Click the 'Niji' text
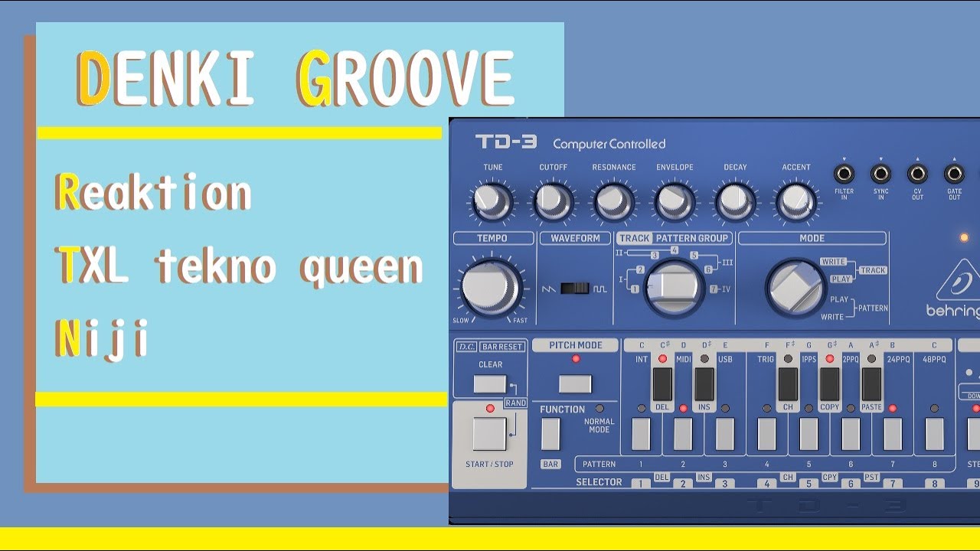The width and height of the screenshot is (980, 551). [101, 339]
